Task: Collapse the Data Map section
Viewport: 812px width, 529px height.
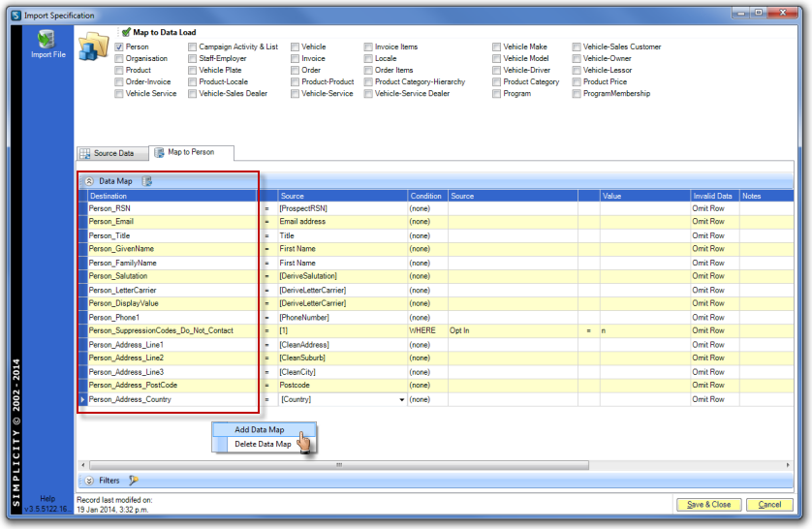Action: [89, 181]
